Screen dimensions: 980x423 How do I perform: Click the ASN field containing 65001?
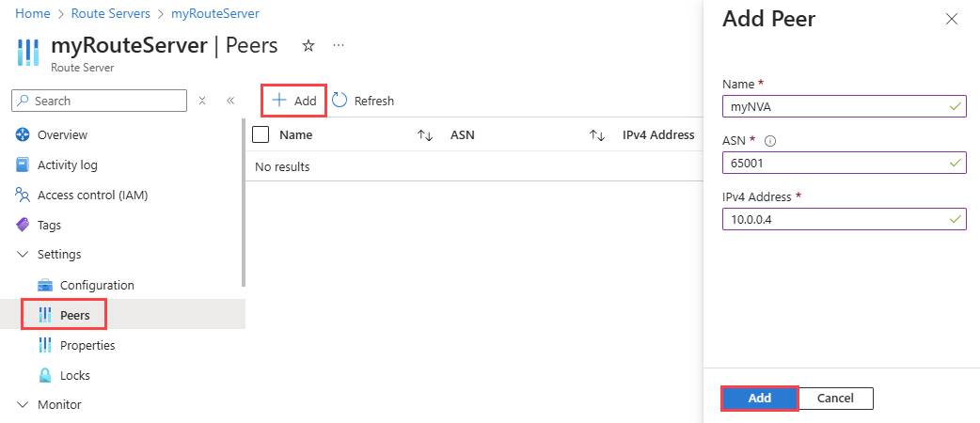point(845,163)
